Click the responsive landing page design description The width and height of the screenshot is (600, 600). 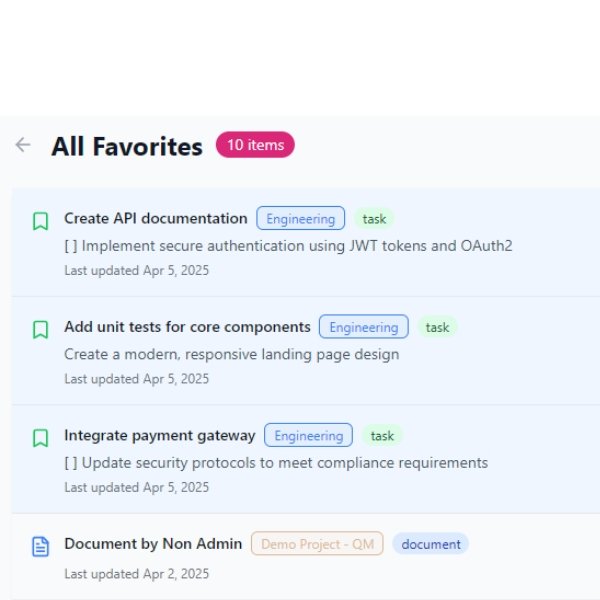coord(232,354)
